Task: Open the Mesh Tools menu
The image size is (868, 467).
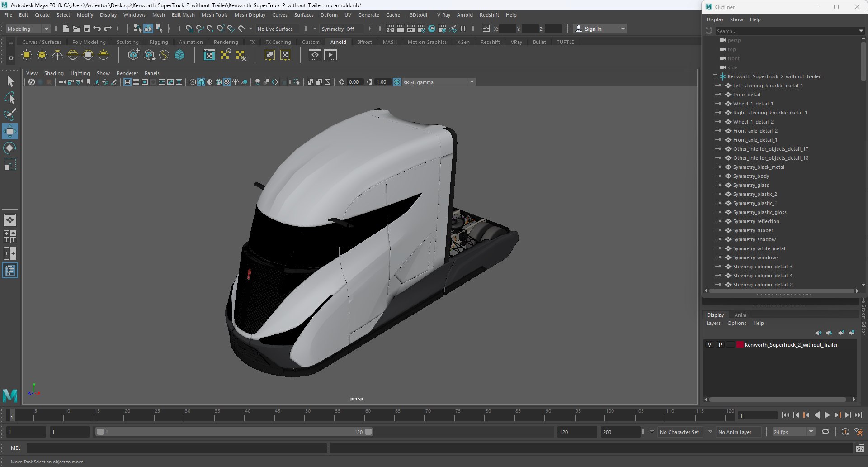Action: point(214,15)
